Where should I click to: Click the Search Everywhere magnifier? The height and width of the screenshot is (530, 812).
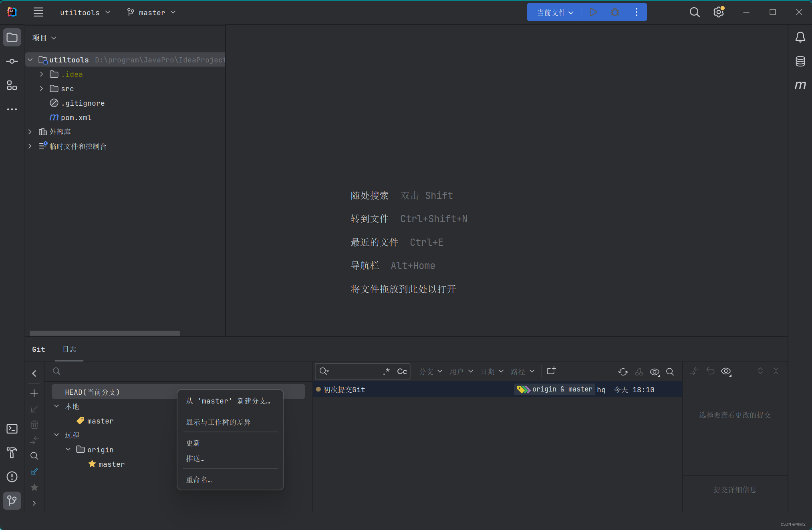695,12
